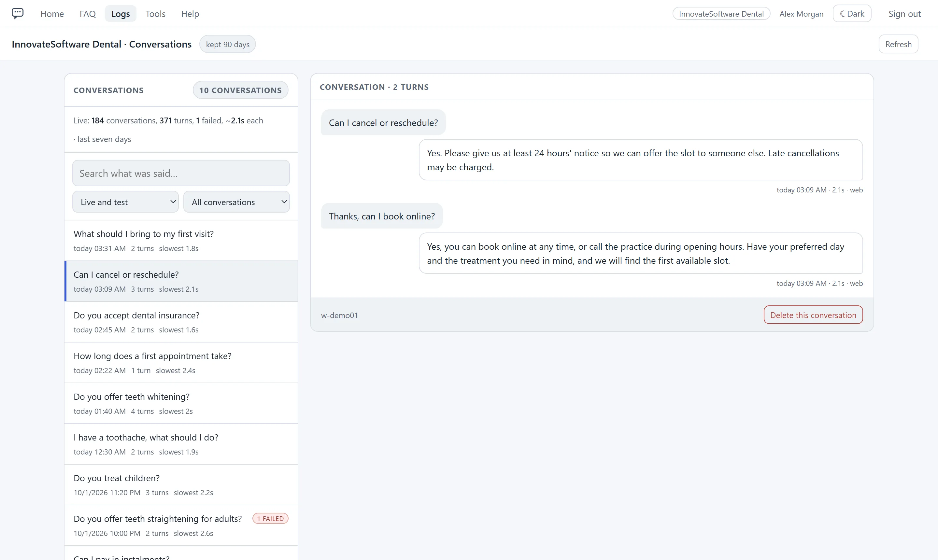
Task: Focus the Search what was said field
Action: [181, 173]
